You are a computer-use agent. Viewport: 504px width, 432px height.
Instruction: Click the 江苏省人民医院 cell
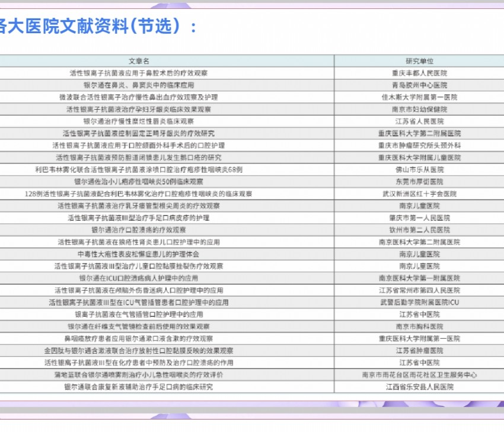point(419,121)
